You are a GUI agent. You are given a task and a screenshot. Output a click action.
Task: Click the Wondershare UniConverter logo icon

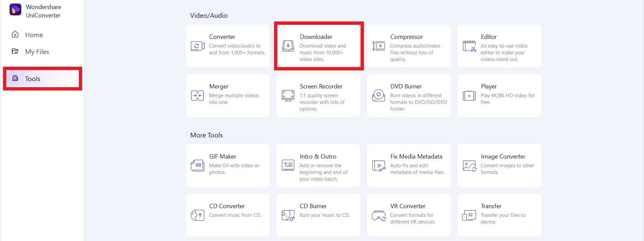pos(15,9)
